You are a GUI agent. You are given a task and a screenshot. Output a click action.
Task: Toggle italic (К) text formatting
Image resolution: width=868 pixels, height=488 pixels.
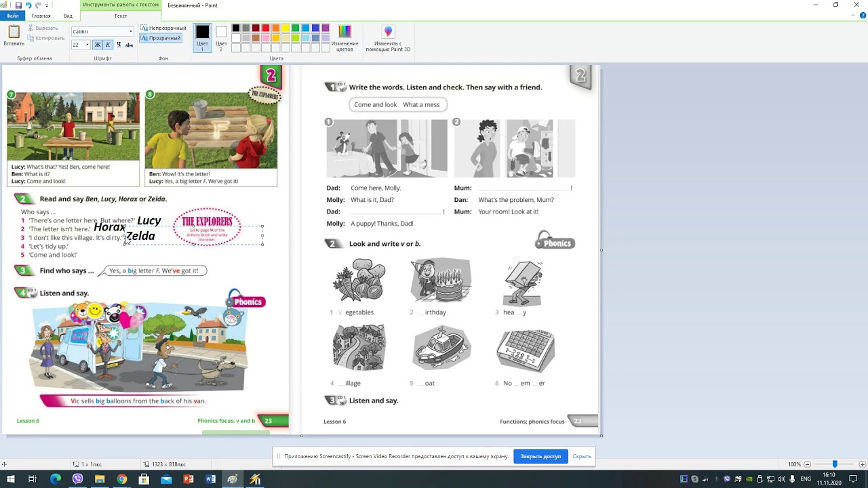click(107, 45)
